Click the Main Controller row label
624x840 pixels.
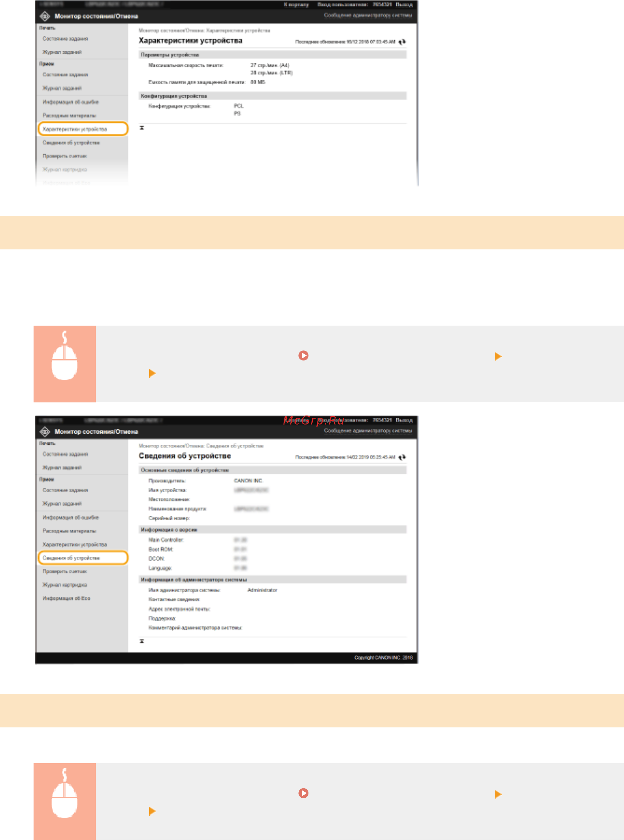coord(166,540)
